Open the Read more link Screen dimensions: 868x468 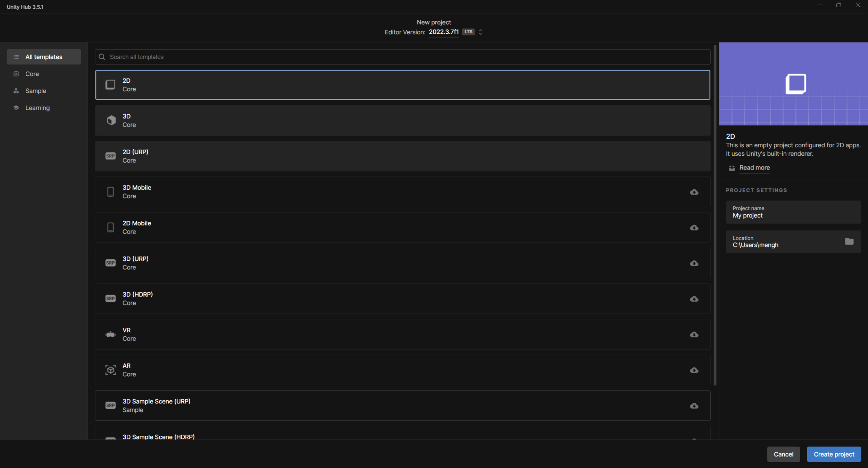pyautogui.click(x=754, y=168)
